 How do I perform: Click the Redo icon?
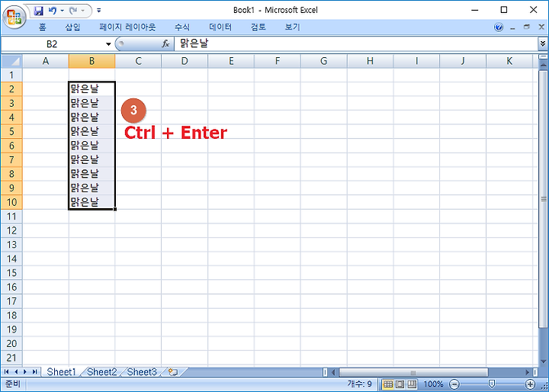(73, 11)
